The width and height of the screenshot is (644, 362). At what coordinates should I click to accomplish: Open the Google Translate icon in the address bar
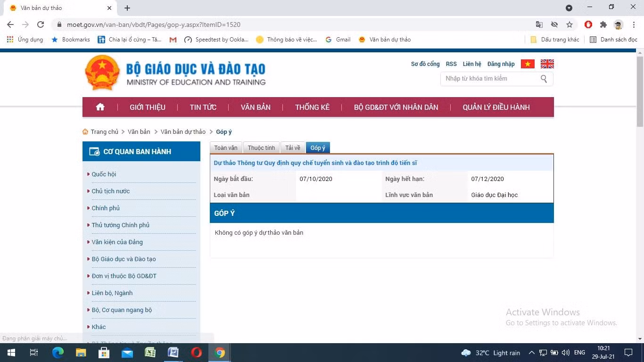(x=539, y=25)
